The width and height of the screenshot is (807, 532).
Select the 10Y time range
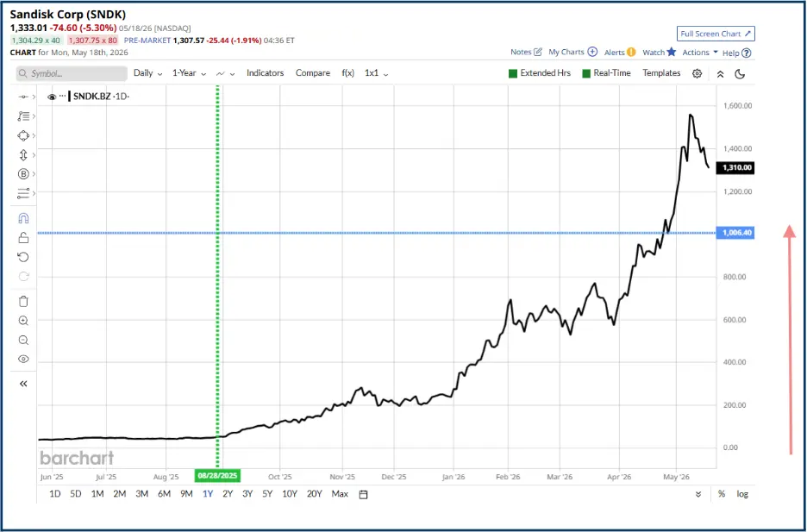pyautogui.click(x=290, y=494)
